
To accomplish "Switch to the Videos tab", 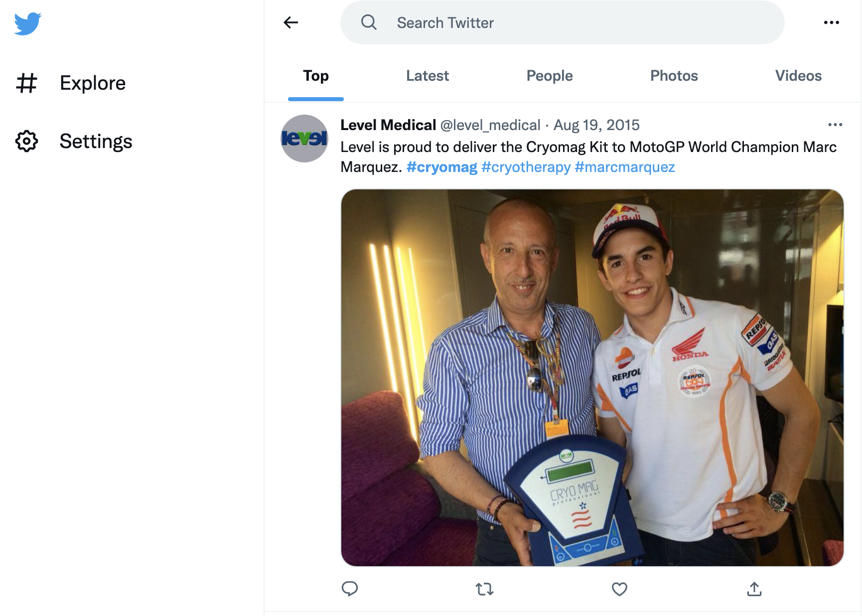I will point(798,76).
